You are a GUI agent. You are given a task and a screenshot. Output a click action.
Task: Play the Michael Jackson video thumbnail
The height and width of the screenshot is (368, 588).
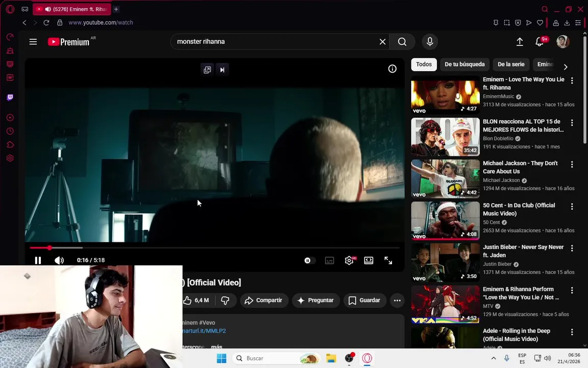click(445, 179)
